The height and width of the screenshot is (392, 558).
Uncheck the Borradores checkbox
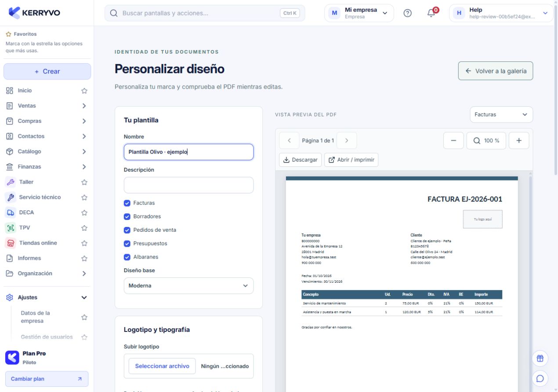coord(127,216)
